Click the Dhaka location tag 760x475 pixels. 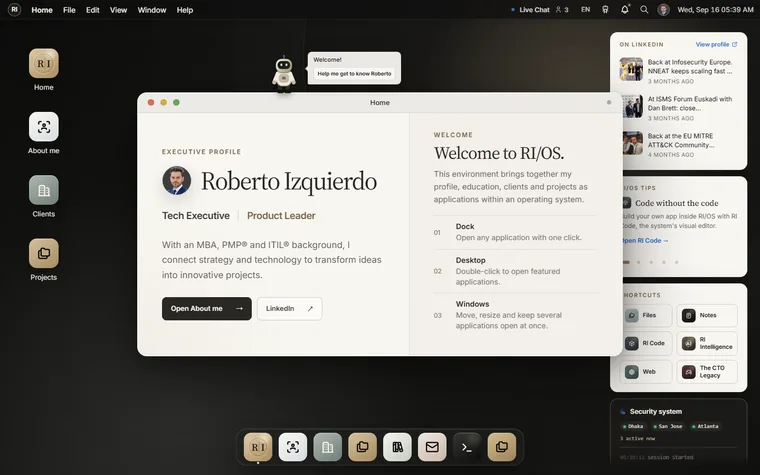[633, 427]
